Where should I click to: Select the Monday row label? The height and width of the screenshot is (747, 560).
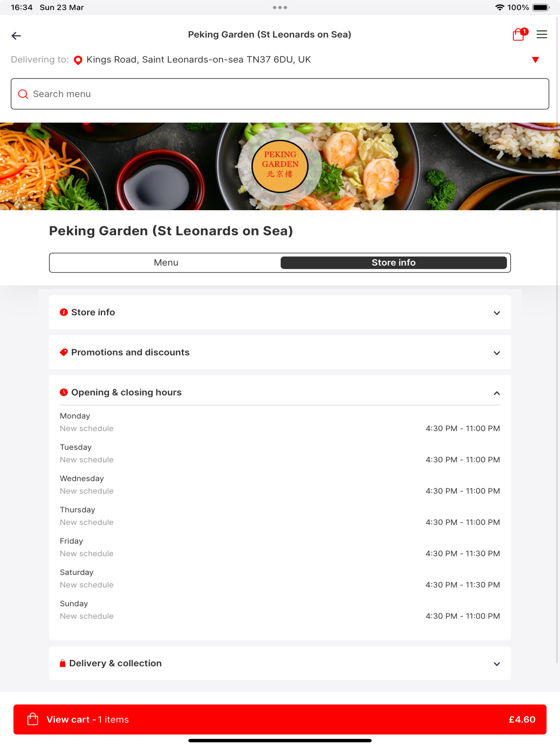coord(75,416)
